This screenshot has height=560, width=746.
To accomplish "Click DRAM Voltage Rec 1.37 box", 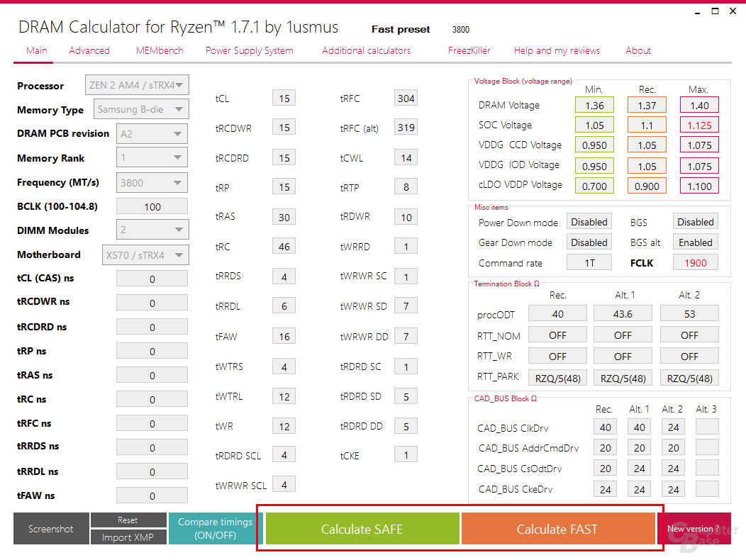I will (647, 105).
